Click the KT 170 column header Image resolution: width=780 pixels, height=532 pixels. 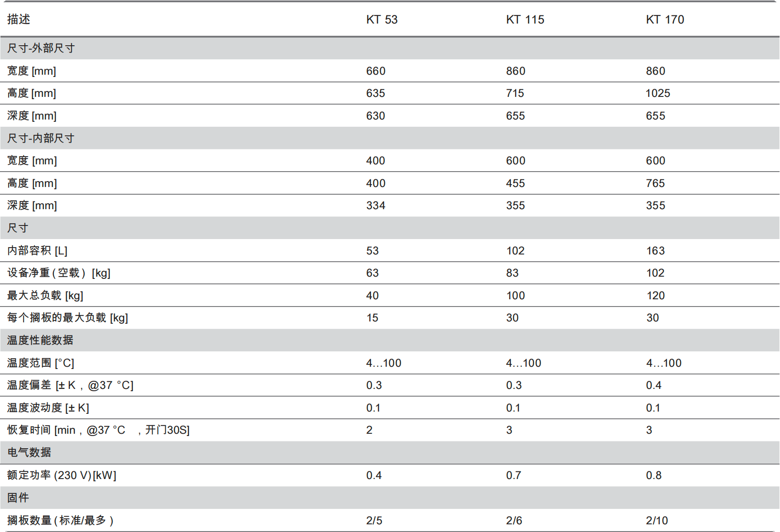(665, 19)
